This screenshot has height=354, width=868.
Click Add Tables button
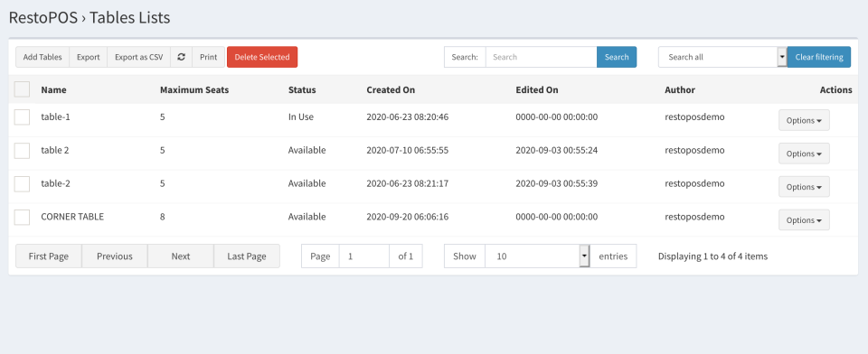coord(42,57)
